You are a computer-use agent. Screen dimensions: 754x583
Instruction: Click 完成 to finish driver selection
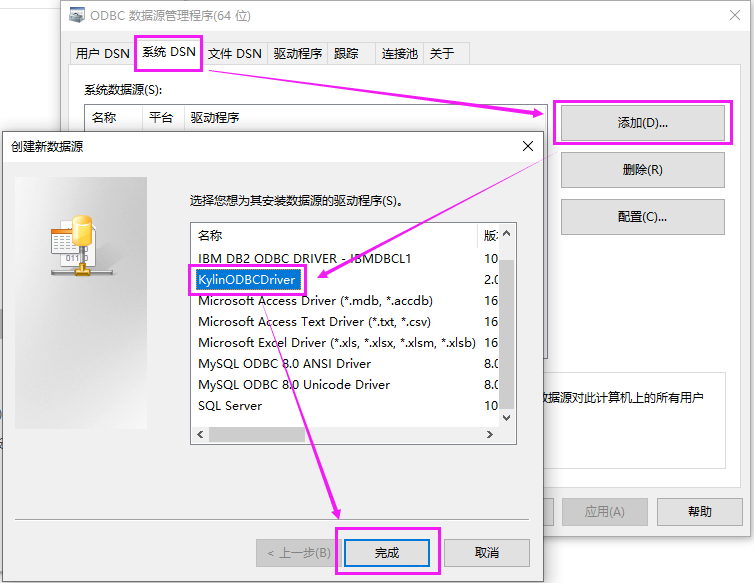[x=387, y=553]
